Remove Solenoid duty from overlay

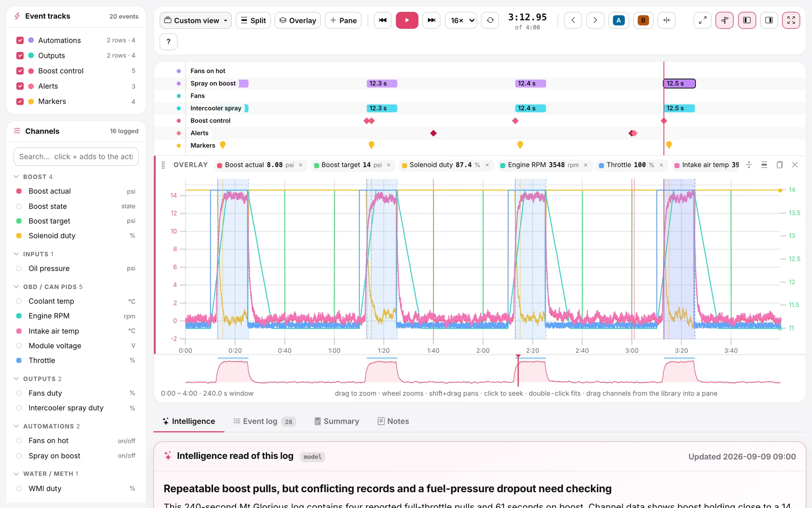tap(487, 165)
